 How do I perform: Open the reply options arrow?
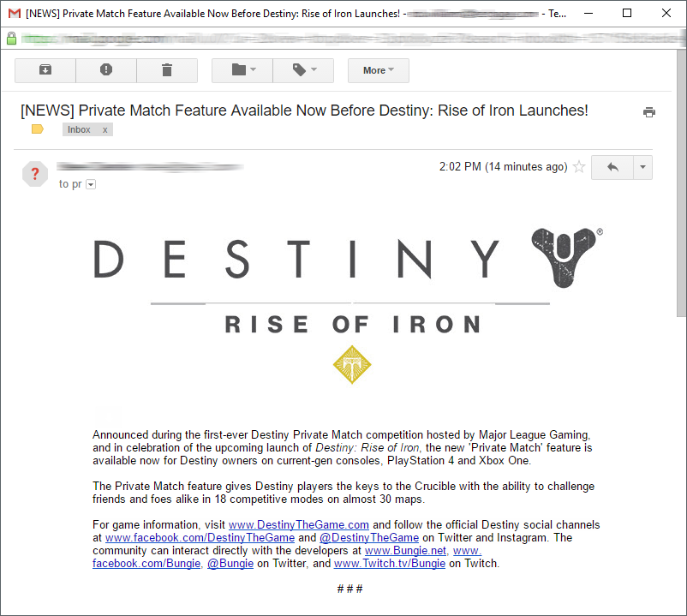click(x=641, y=167)
